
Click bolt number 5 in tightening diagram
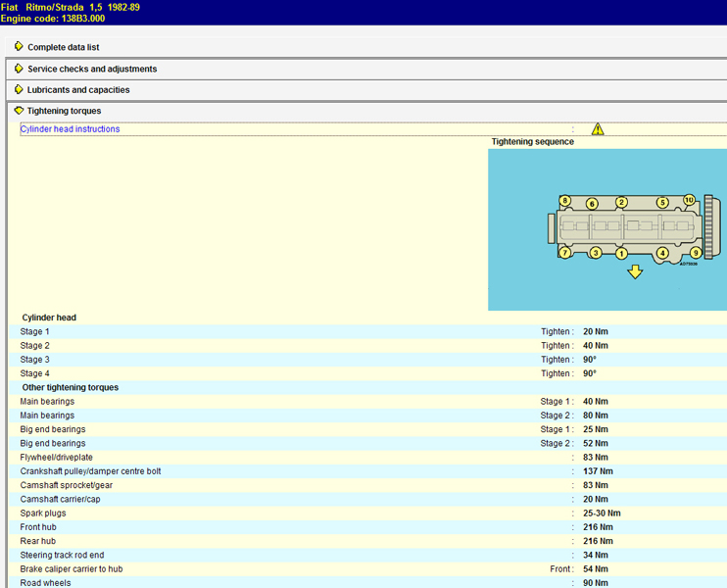[x=662, y=203]
